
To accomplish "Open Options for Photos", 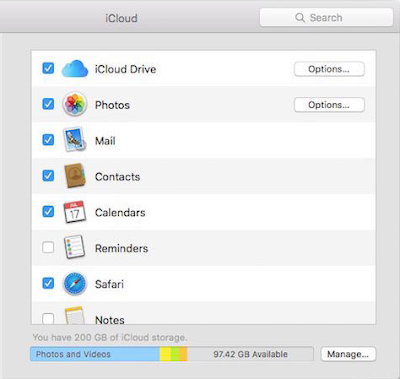I will tap(329, 105).
